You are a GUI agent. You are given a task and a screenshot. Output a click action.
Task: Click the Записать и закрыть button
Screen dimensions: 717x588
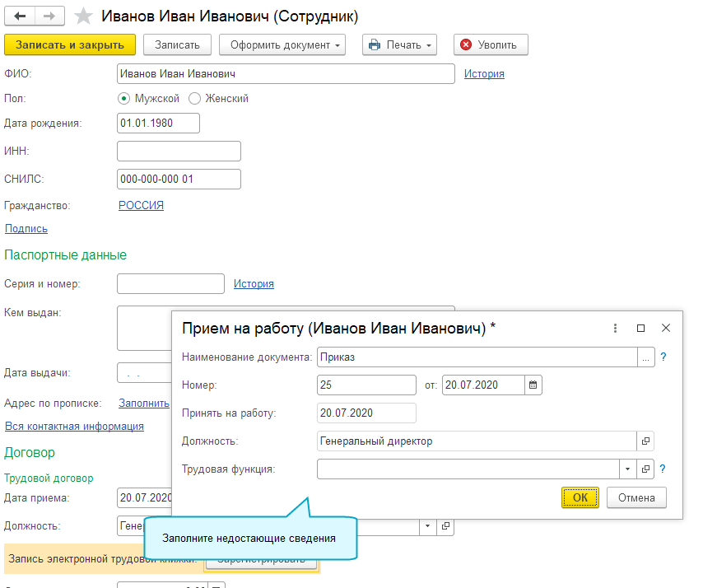(x=70, y=44)
